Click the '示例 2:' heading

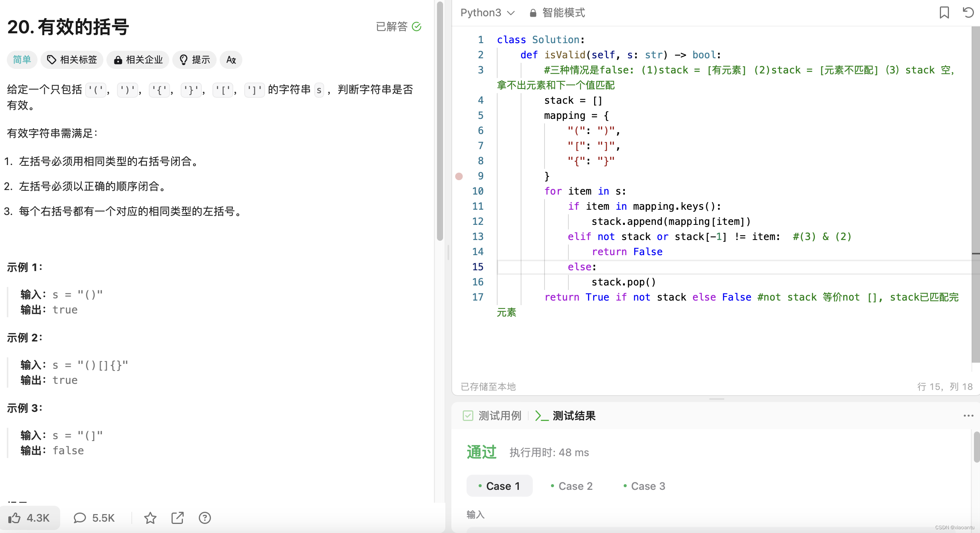tap(25, 337)
